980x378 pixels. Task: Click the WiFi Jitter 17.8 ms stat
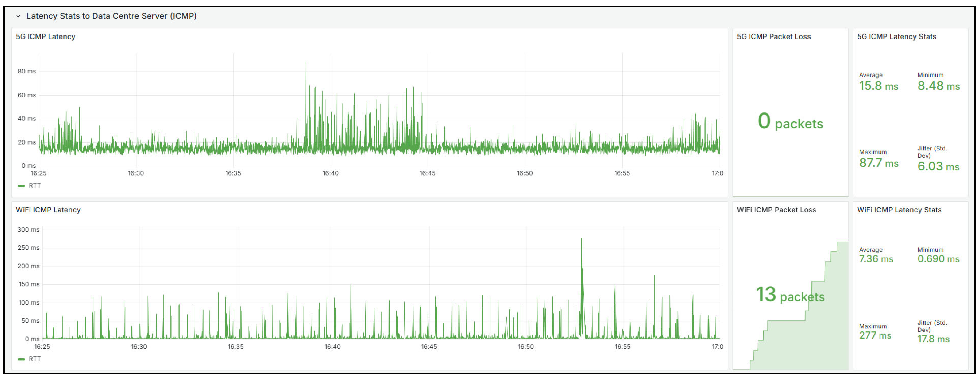point(933,339)
